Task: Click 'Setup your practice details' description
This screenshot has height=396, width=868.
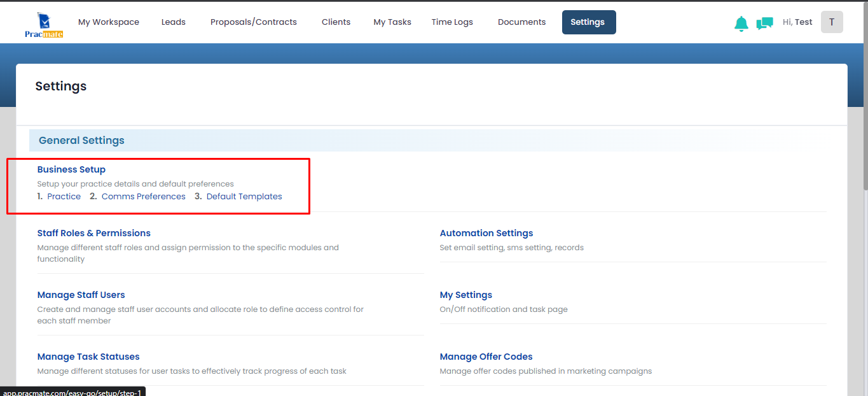Action: click(x=135, y=184)
